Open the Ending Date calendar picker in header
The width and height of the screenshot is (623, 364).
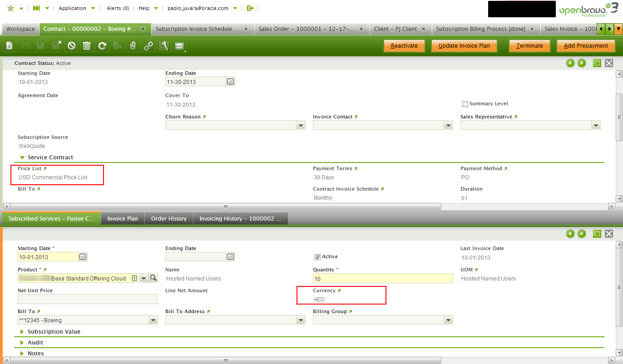(x=230, y=82)
